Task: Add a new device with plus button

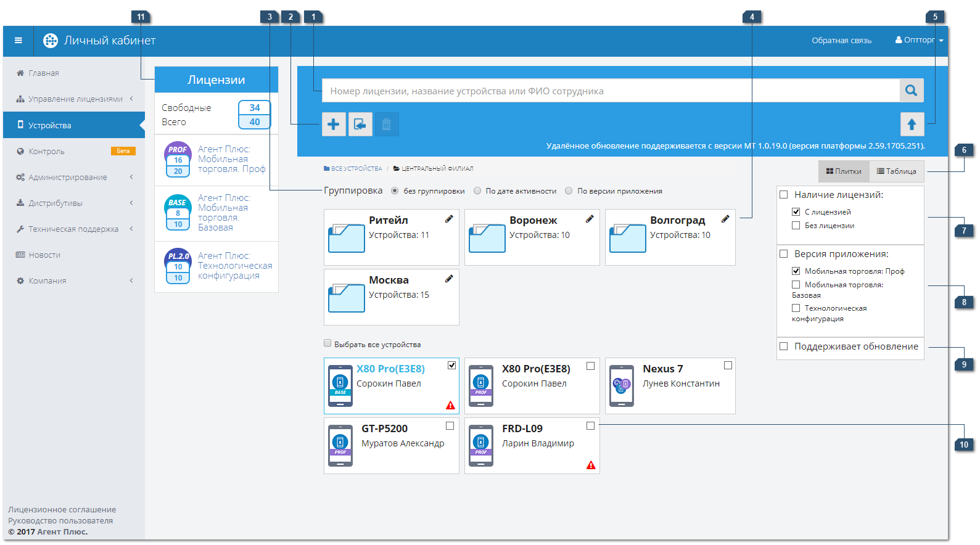Action: (x=334, y=125)
